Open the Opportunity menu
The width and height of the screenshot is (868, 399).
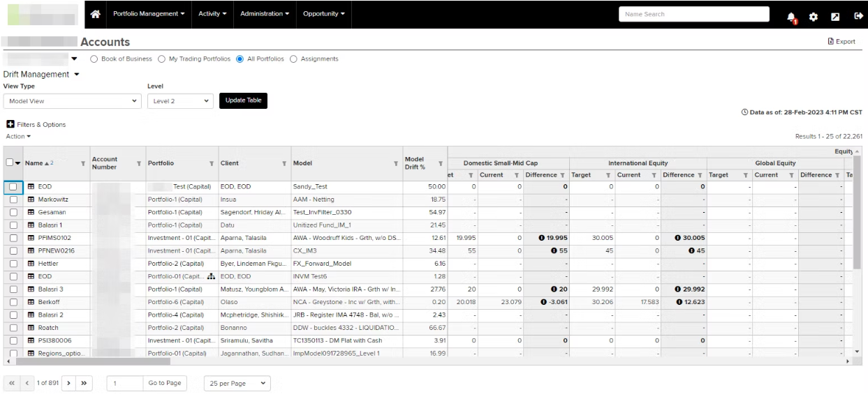point(324,14)
